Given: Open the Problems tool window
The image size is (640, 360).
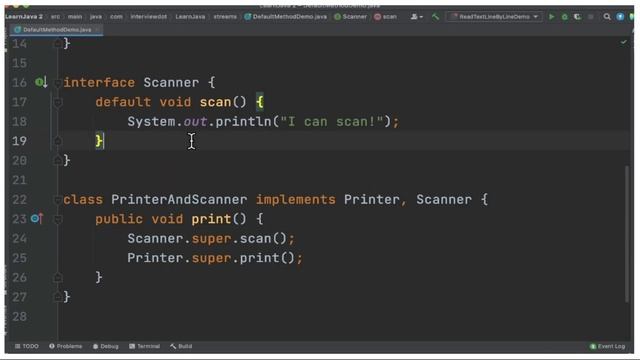Looking at the screenshot, I should point(65,346).
